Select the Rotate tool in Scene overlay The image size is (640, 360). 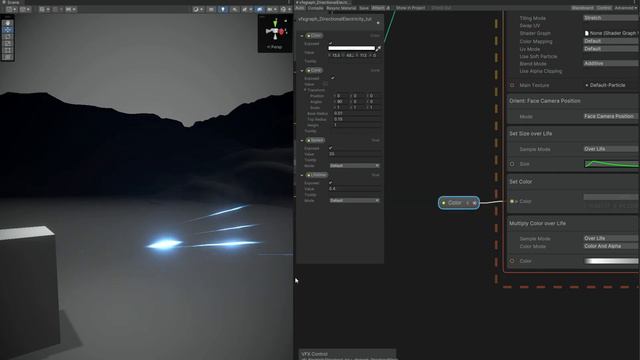point(8,37)
